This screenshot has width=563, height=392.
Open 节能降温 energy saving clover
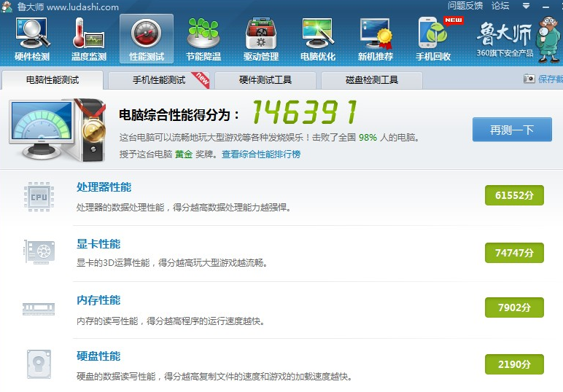[x=203, y=39]
